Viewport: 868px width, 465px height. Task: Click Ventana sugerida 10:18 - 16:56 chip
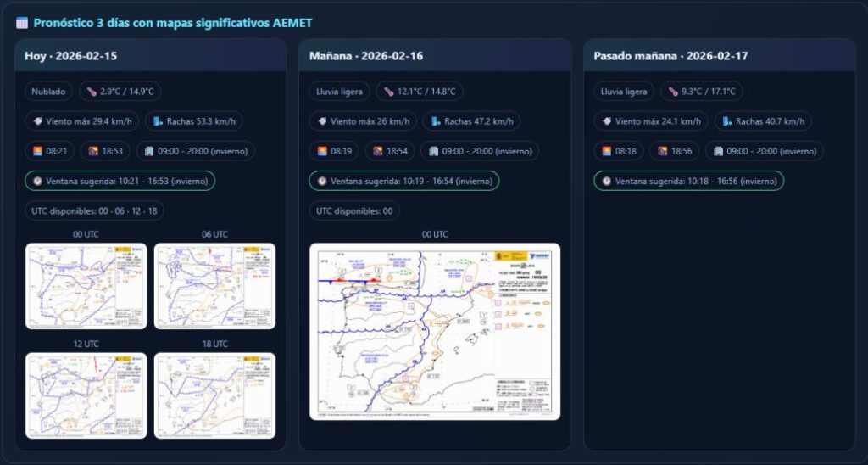click(688, 181)
